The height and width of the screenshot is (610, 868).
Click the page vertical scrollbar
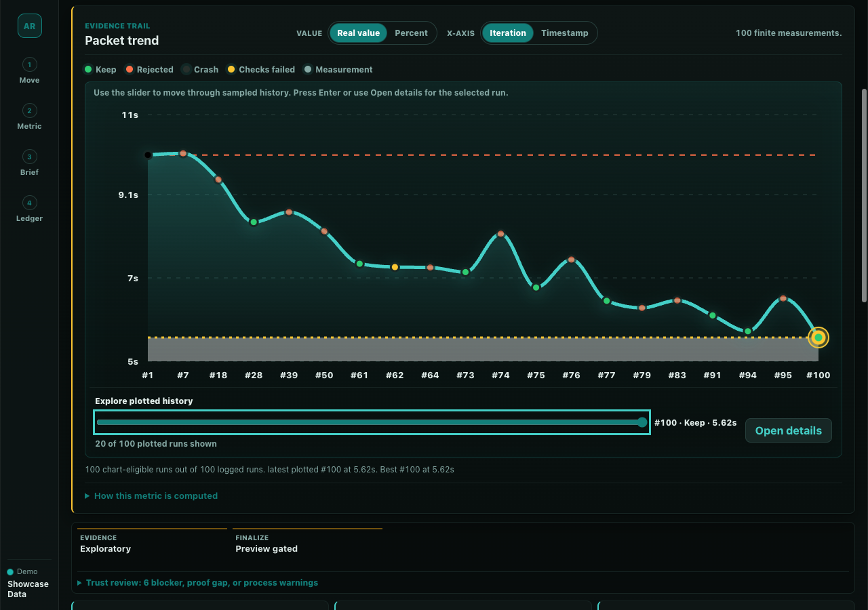(x=864, y=195)
